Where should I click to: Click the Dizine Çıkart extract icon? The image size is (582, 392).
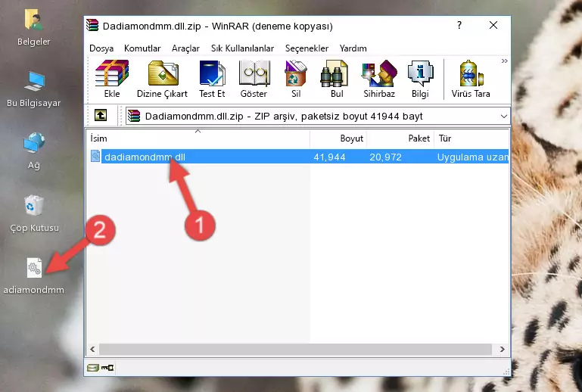(162, 79)
